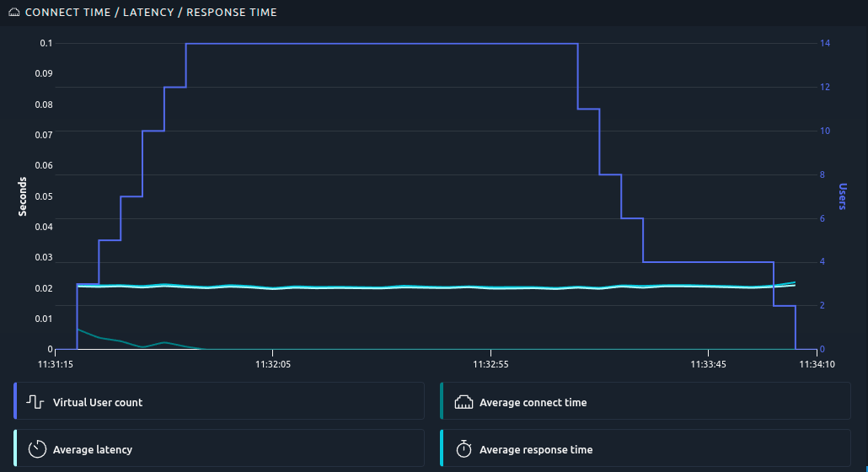The height and width of the screenshot is (472, 868).
Task: Click the 0.03 seconds axis value
Action: [x=44, y=257]
